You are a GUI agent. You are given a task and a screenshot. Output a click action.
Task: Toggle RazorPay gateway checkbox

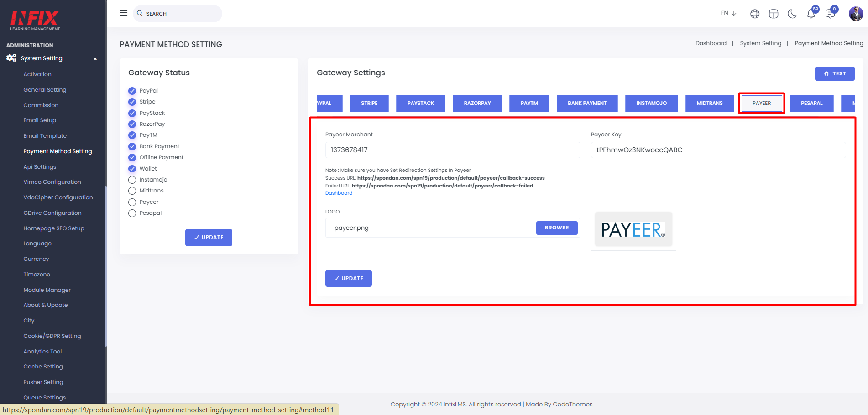pyautogui.click(x=132, y=124)
